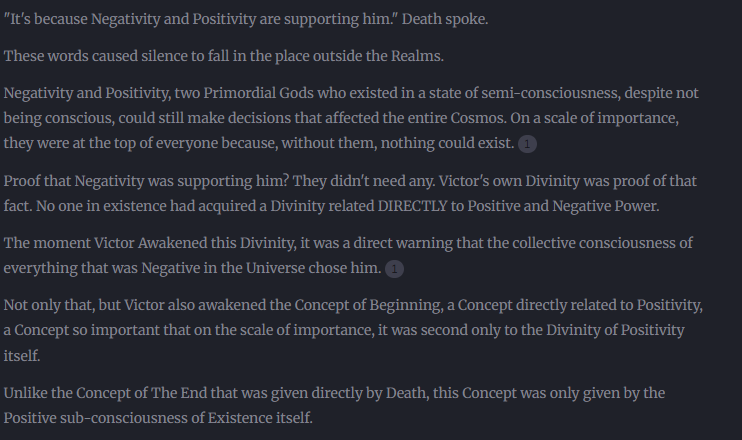The height and width of the screenshot is (440, 742).
Task: Select the line 'These words caused silence to fall'
Action: point(224,56)
